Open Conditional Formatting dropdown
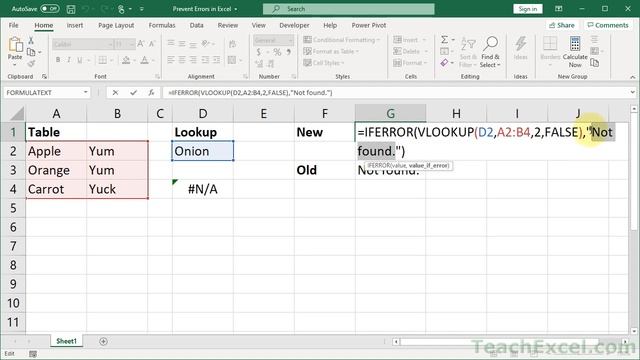The image size is (640, 360). pyautogui.click(x=341, y=40)
